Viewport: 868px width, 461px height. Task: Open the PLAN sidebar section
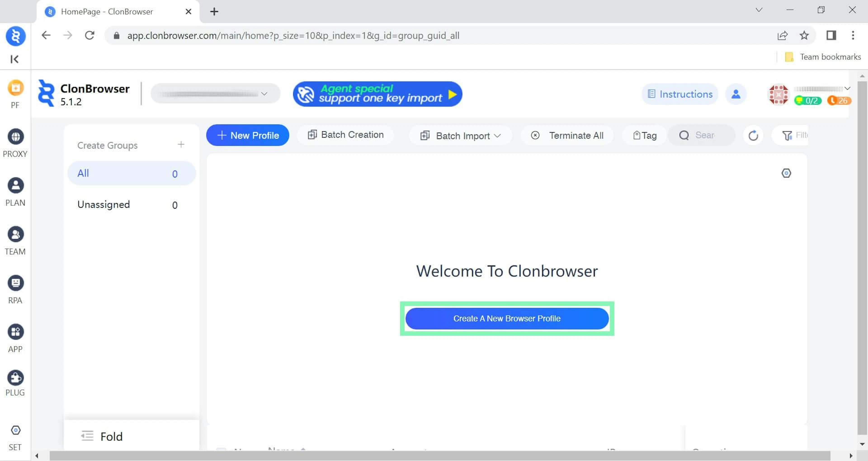click(x=15, y=192)
